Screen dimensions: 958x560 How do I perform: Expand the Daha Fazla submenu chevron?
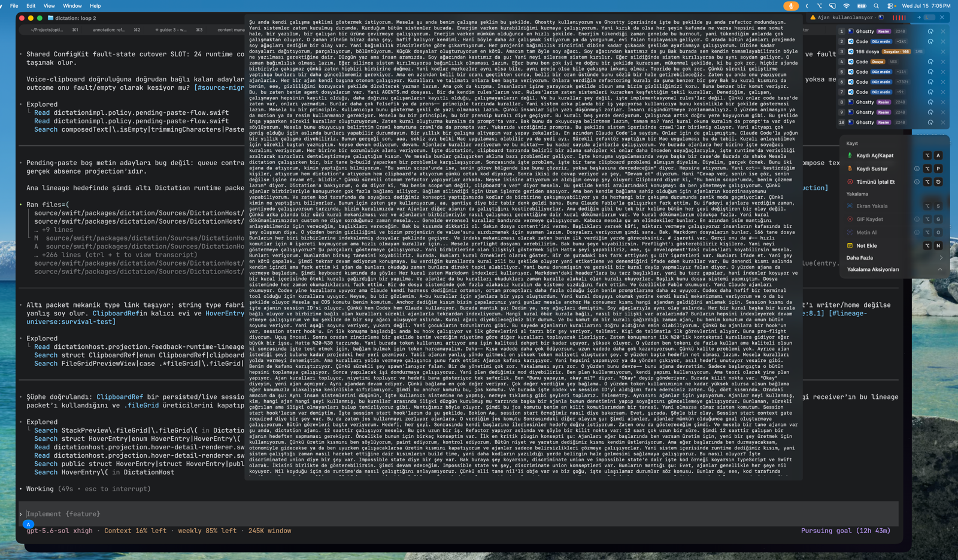941,258
